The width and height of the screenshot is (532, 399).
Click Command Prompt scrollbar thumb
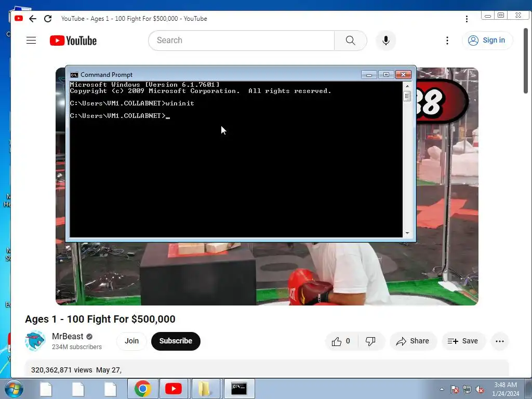pyautogui.click(x=407, y=96)
